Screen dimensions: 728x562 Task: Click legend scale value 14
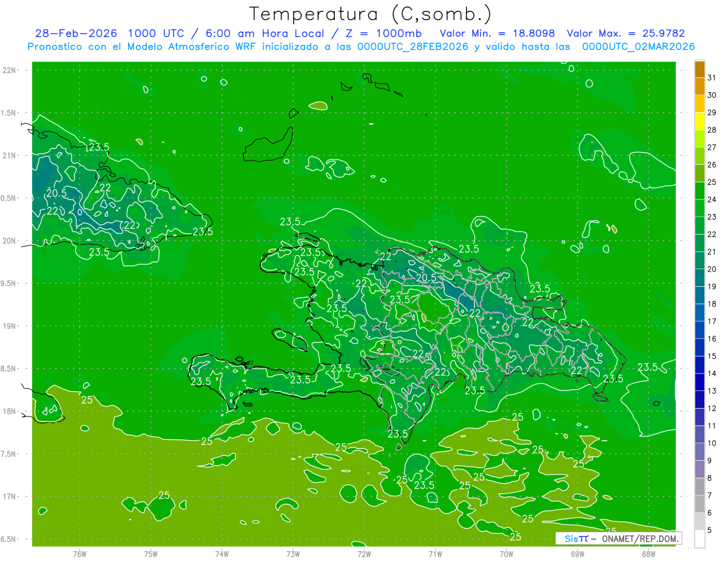[x=712, y=373]
